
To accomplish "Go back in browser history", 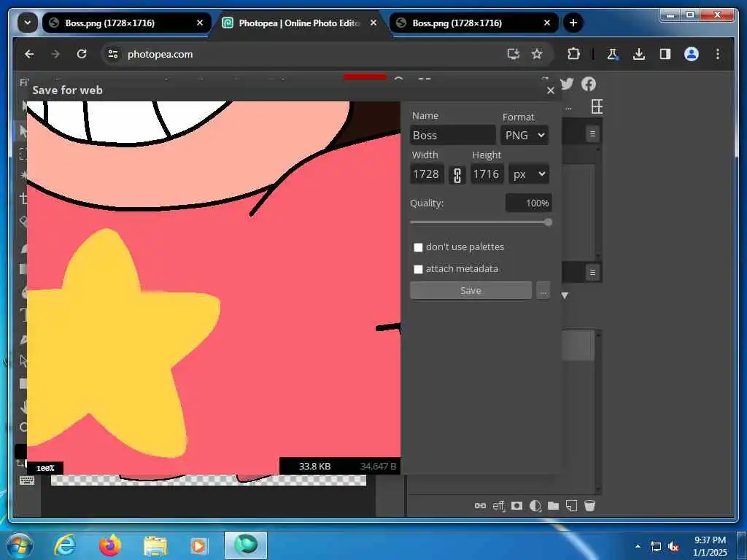I will click(x=29, y=54).
